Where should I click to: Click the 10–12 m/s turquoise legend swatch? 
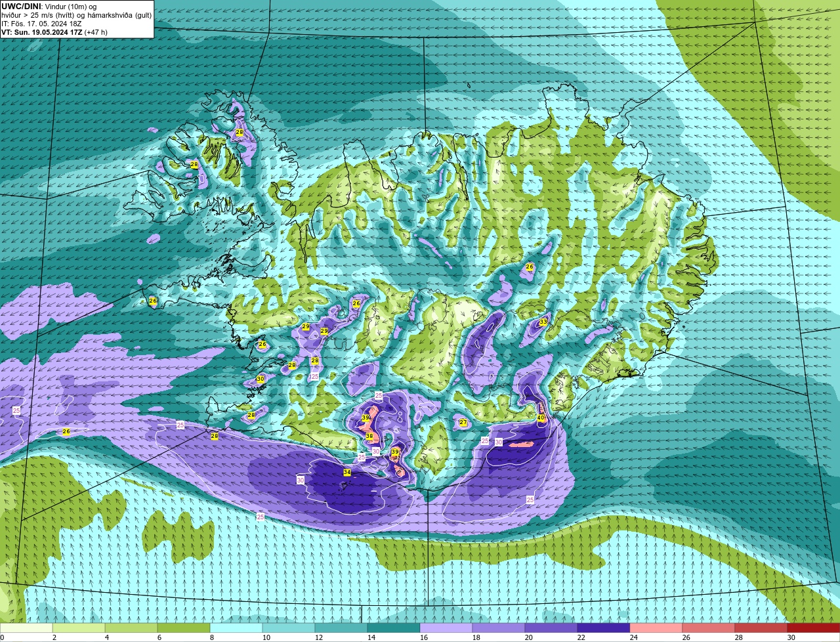pos(289,628)
